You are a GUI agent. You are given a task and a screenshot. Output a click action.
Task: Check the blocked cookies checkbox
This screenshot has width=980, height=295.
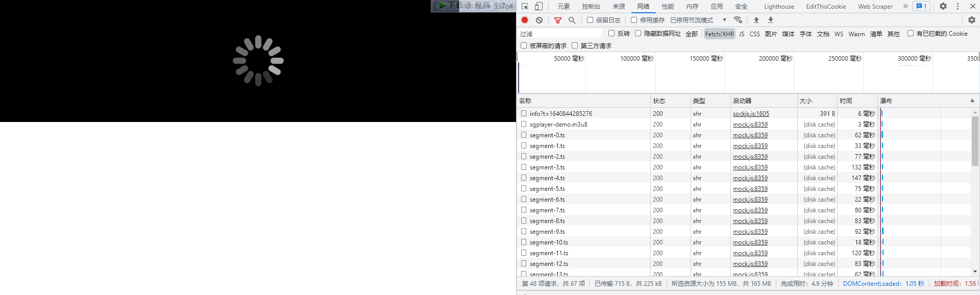tap(911, 33)
